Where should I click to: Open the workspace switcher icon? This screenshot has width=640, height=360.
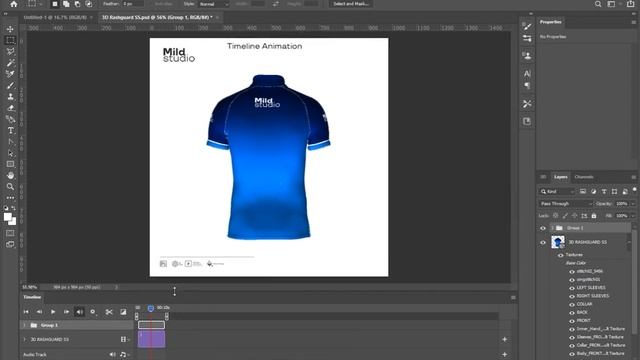coord(611,4)
